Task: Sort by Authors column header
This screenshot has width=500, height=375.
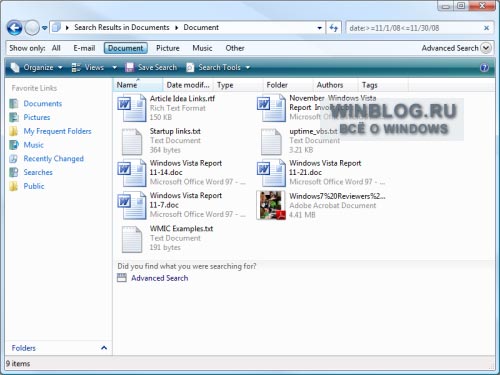Action: (x=336, y=85)
